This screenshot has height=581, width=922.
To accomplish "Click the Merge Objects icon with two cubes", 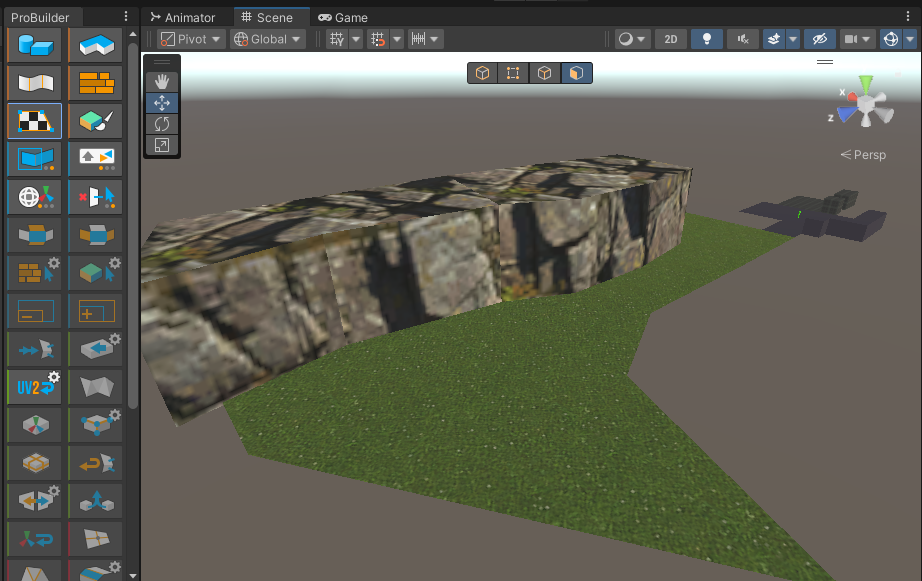I will click(x=96, y=501).
